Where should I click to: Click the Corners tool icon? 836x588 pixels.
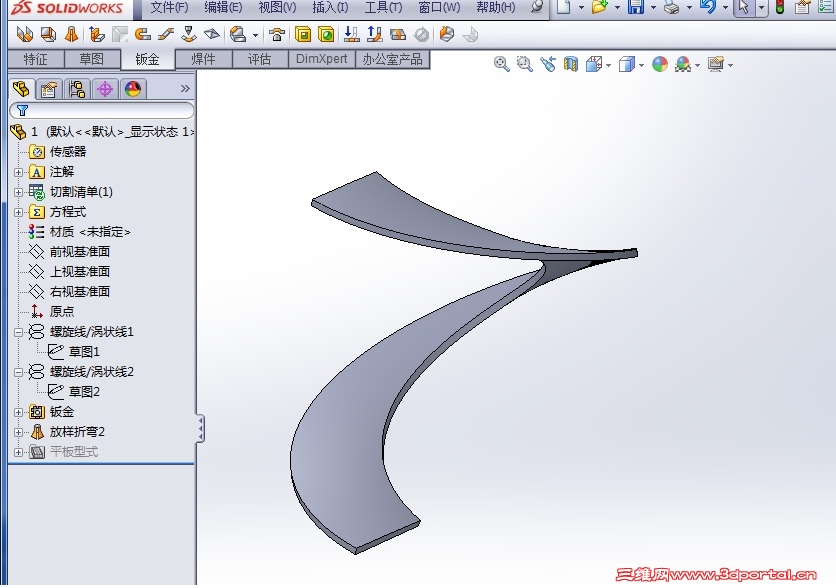coord(238,35)
